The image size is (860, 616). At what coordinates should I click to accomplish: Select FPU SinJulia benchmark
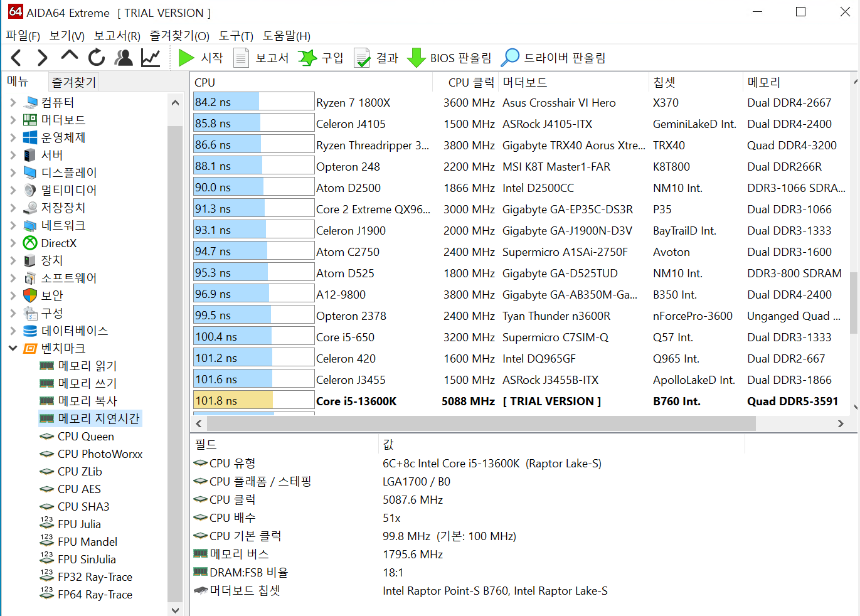pyautogui.click(x=87, y=560)
